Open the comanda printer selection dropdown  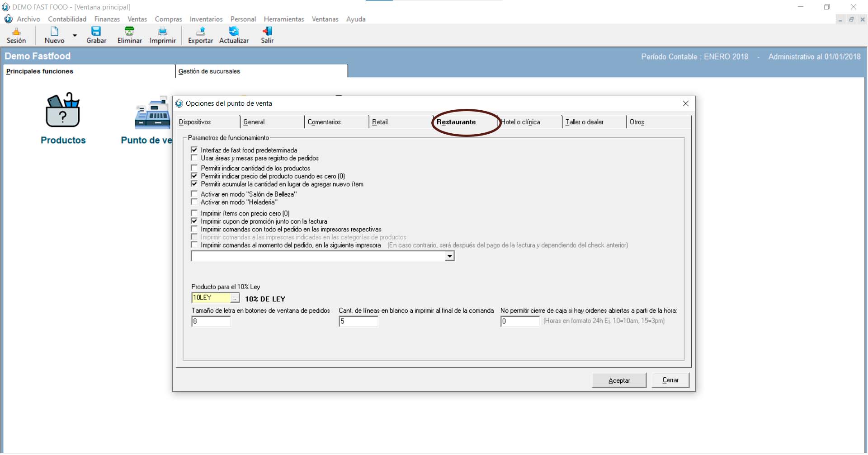click(449, 257)
